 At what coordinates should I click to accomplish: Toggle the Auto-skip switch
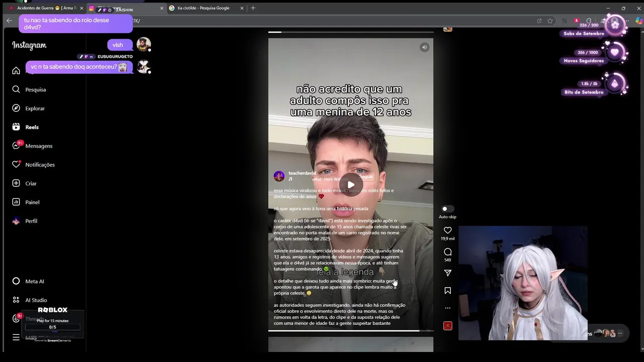pyautogui.click(x=447, y=209)
